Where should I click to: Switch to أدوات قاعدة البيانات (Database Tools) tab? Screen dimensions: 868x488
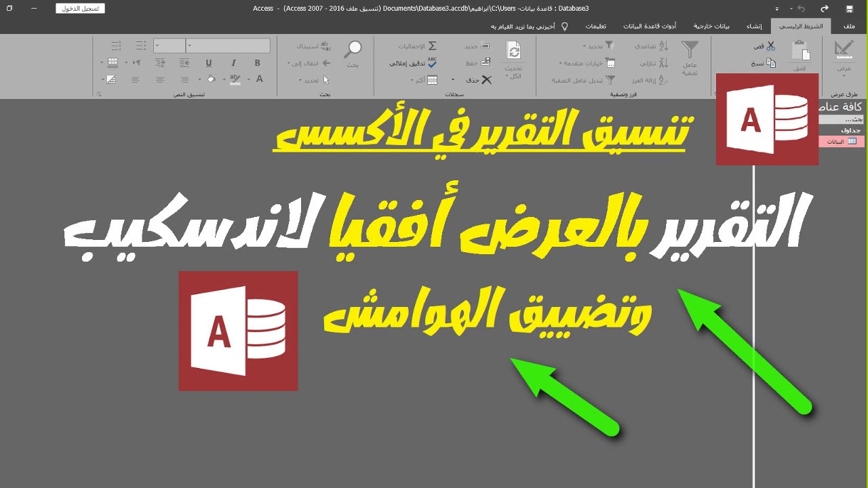coord(650,26)
